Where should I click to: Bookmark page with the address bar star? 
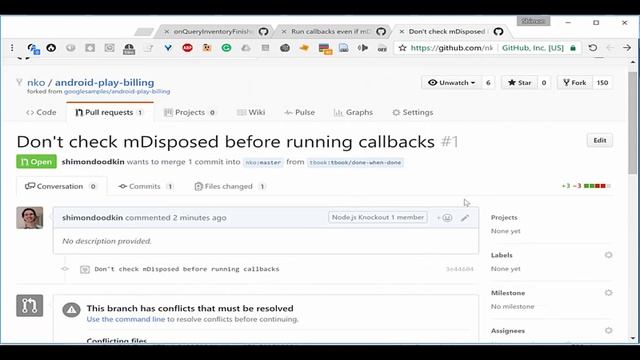pos(402,48)
